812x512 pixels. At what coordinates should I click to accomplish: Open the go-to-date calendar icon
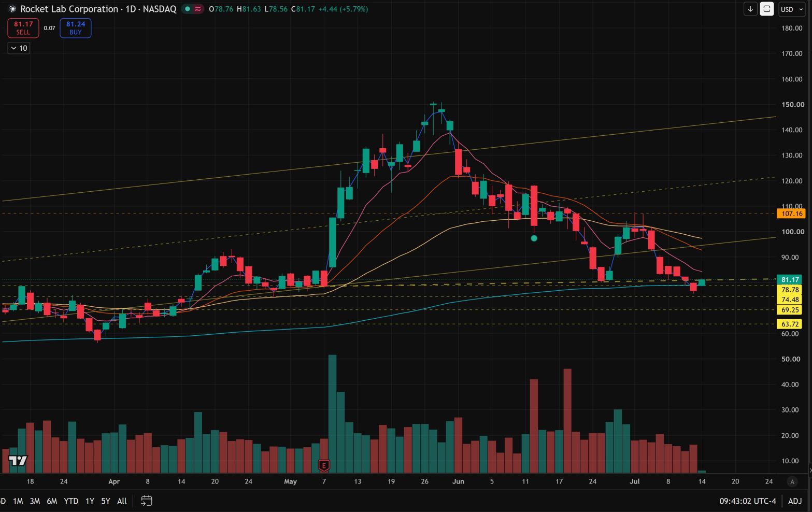[147, 501]
